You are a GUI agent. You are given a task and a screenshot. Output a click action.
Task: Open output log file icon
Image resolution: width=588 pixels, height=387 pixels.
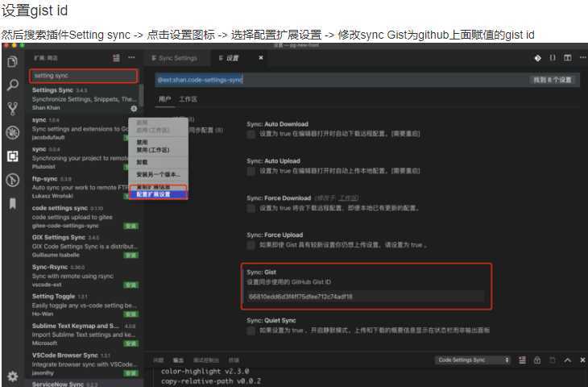click(552, 360)
